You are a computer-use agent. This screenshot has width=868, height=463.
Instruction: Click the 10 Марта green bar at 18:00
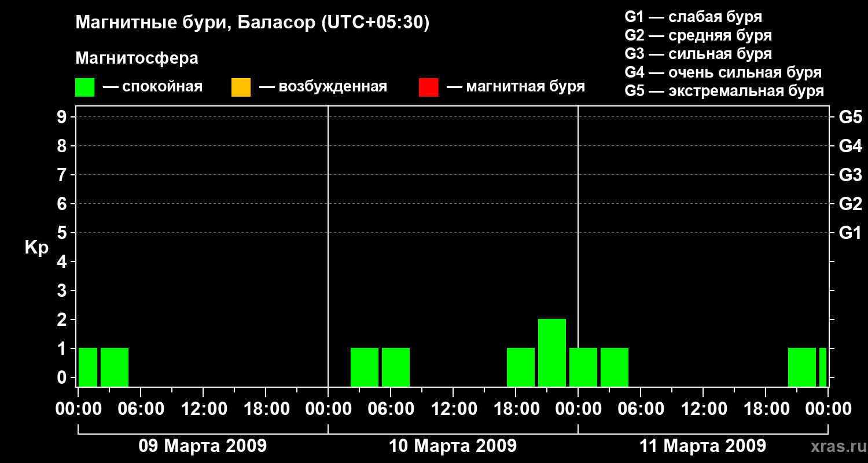521,367
